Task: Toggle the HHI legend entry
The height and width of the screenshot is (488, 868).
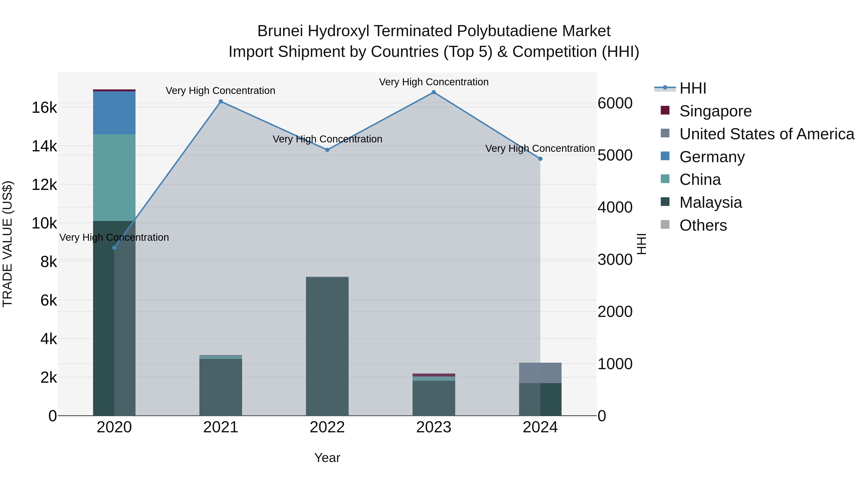Action: tap(680, 88)
